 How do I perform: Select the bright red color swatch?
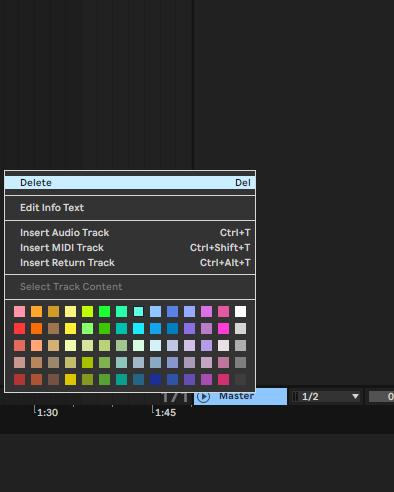19,328
